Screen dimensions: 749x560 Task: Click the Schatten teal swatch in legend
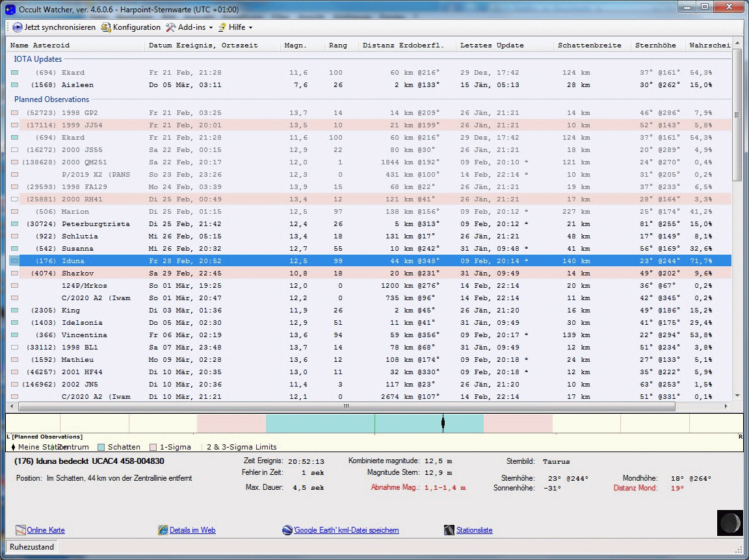(101, 447)
